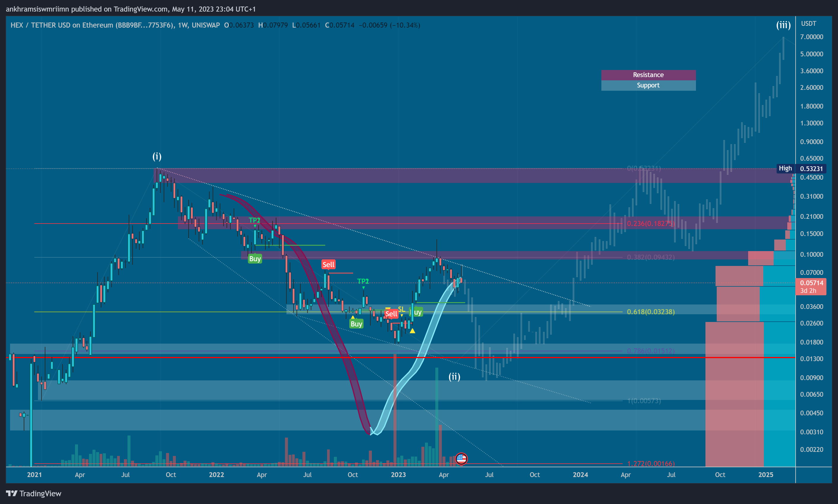Click the 2024 time axis label
The image size is (838, 504).
point(580,475)
